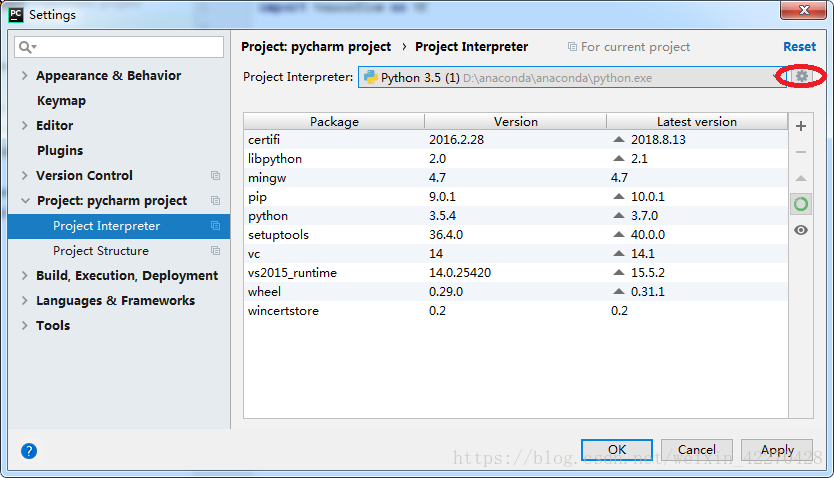Click project-level icon beside Project Interpreter
The width and height of the screenshot is (834, 478).
point(215,225)
